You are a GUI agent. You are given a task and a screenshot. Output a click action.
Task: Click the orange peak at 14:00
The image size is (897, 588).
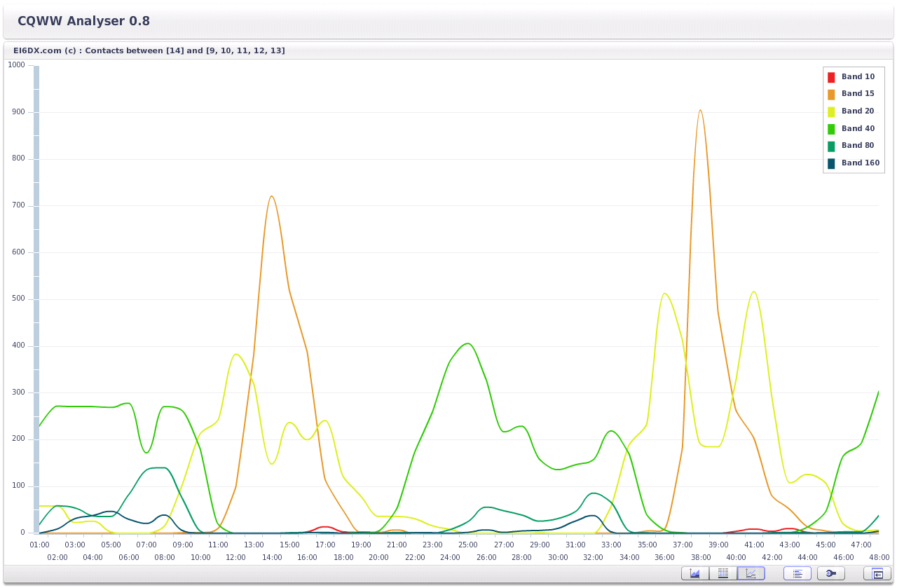tap(271, 196)
